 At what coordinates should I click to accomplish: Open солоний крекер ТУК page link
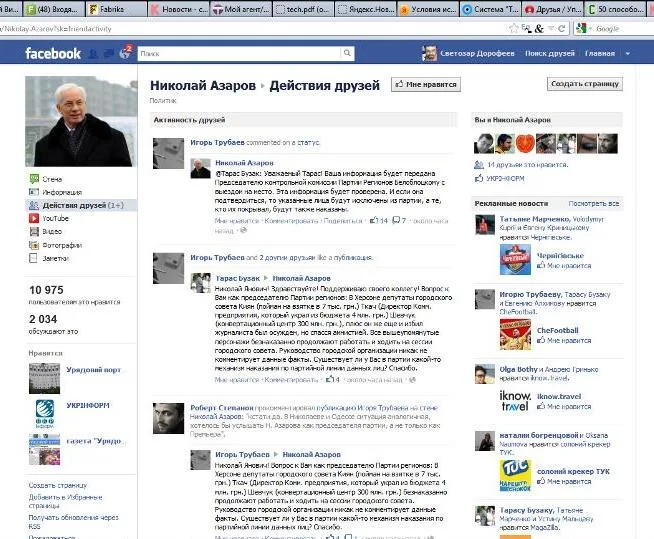(x=573, y=471)
